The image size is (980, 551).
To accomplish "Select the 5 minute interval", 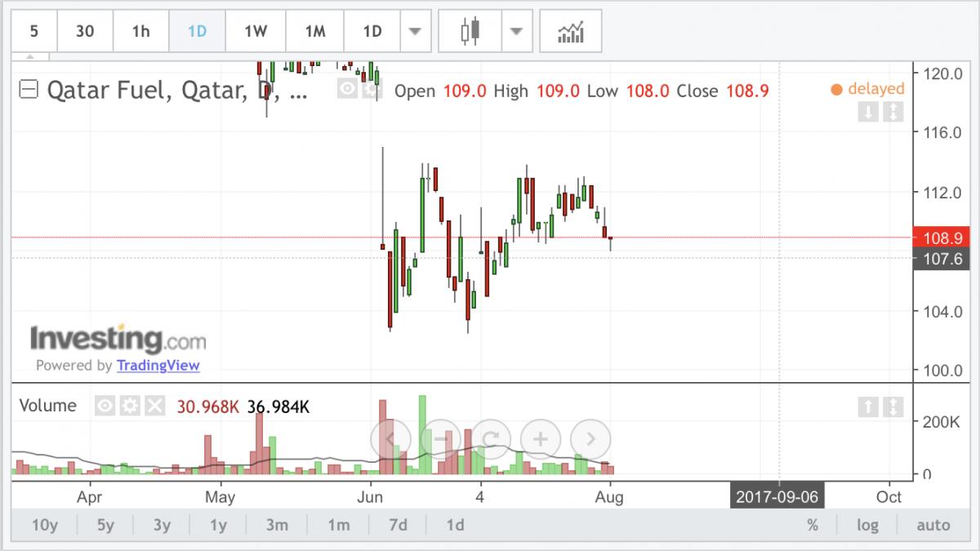I will 33,32.
